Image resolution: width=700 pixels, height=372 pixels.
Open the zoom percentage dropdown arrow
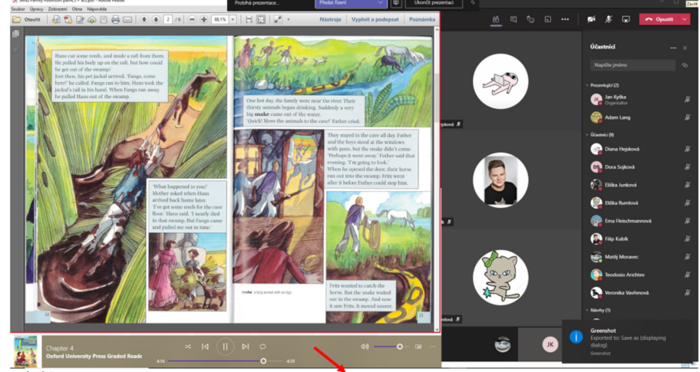[233, 20]
